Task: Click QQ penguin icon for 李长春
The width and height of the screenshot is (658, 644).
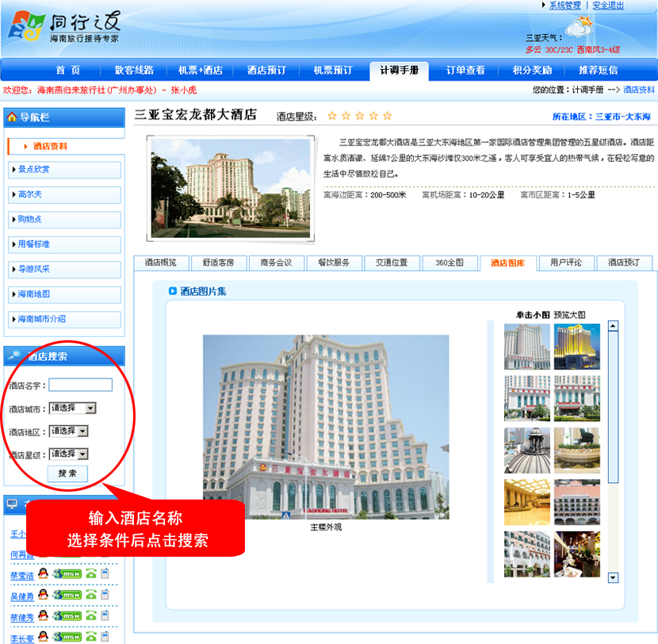Action: point(43,636)
